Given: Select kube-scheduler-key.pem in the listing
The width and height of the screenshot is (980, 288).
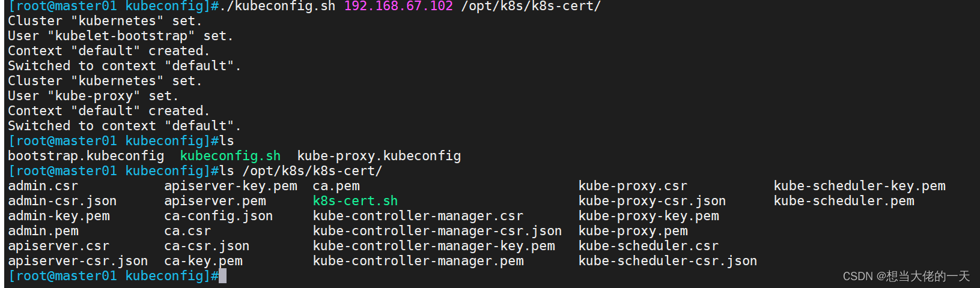Looking at the screenshot, I should pyautogui.click(x=859, y=186).
